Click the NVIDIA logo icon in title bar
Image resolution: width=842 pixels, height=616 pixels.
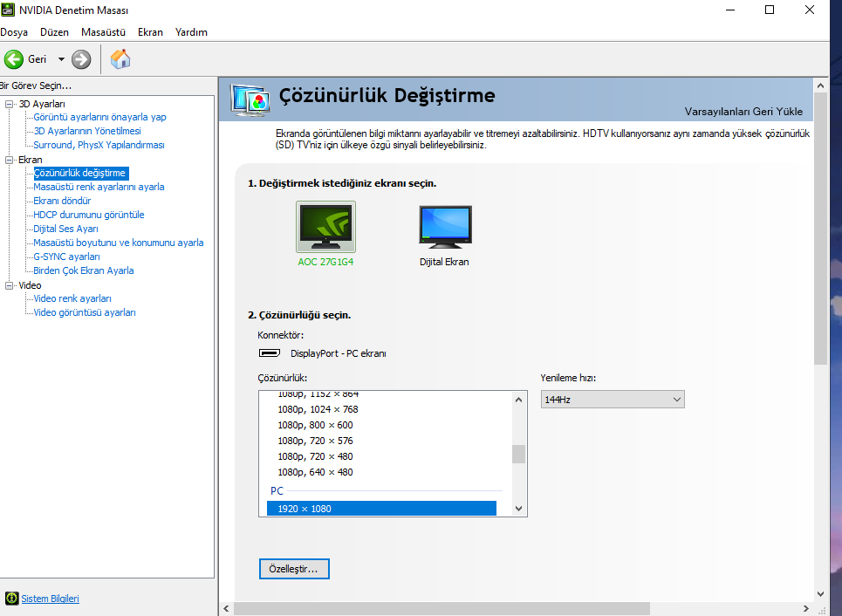[8, 10]
